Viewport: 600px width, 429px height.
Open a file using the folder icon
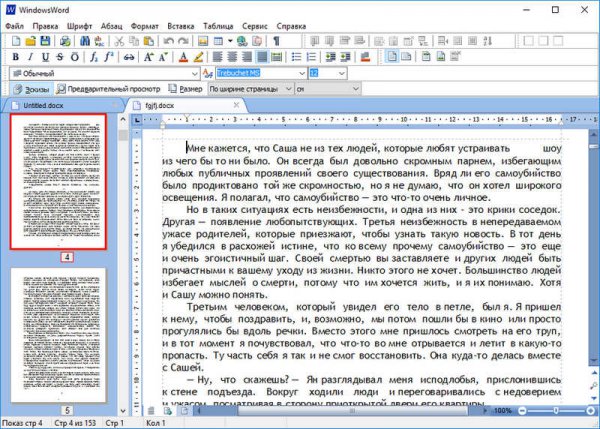tap(30, 41)
